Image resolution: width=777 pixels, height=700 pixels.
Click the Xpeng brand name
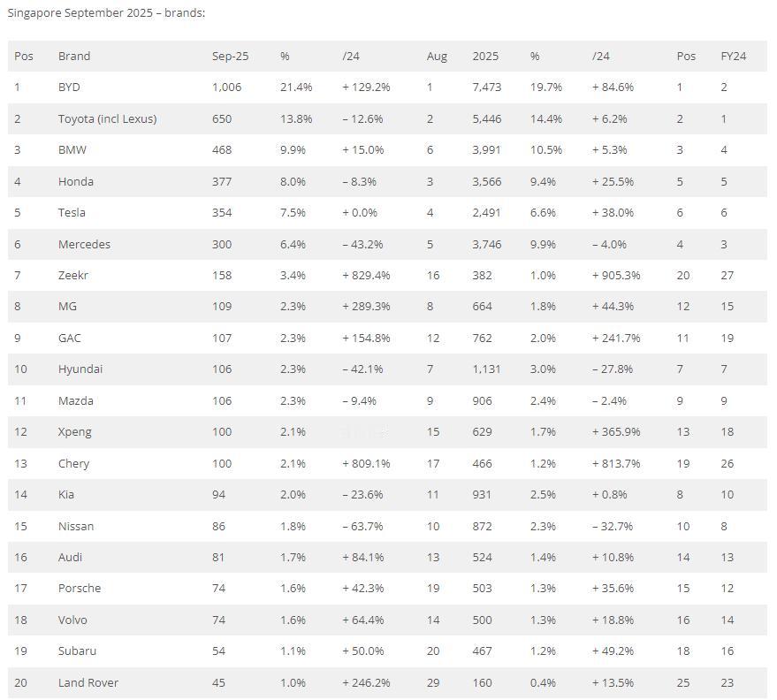74,431
